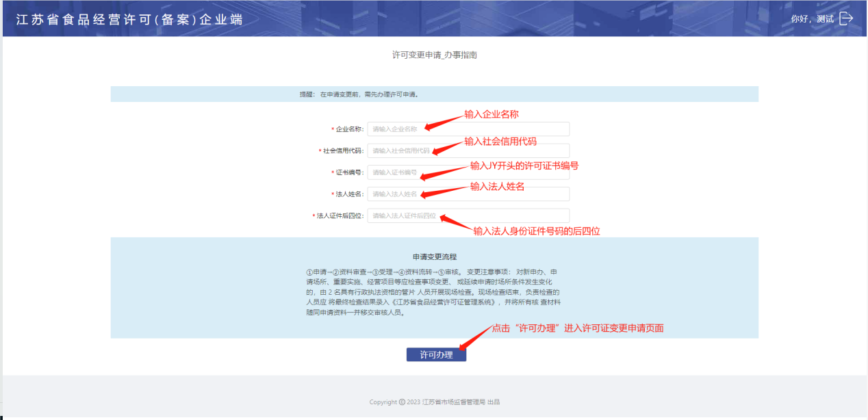Viewport: 868px width, 420px height.
Task: Click the 企业名称 input field
Action: pos(468,129)
